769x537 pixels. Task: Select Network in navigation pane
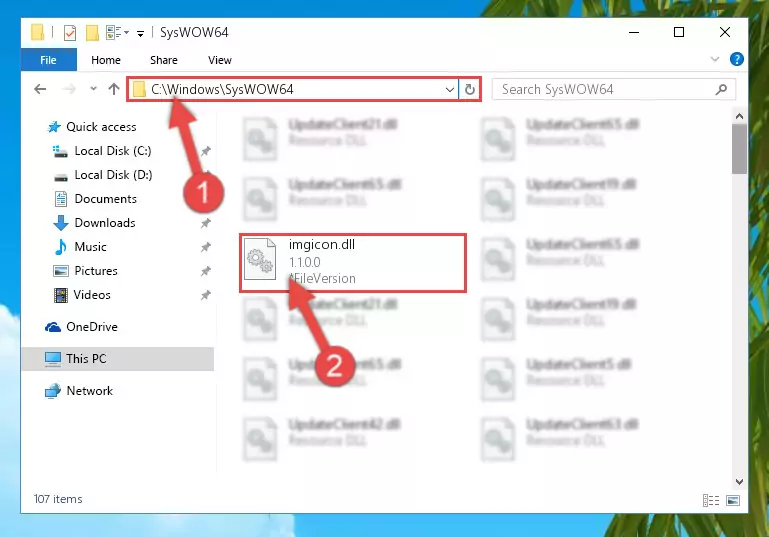pyautogui.click(x=89, y=391)
